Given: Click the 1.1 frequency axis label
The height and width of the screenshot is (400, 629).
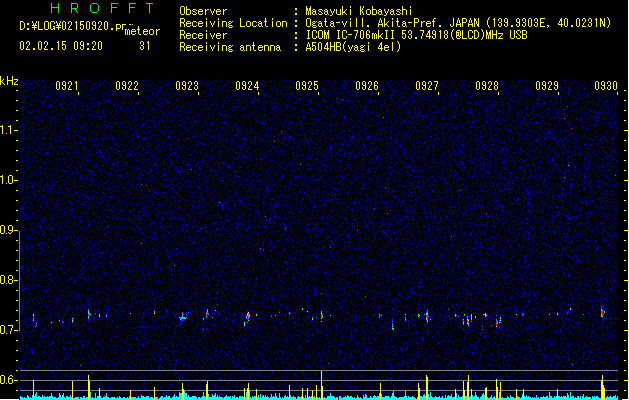Looking at the screenshot, I should [8, 130].
